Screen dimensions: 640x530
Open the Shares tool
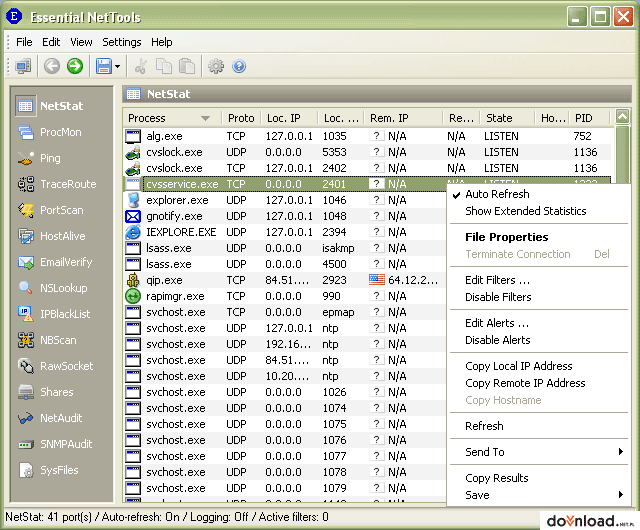click(x=46, y=392)
